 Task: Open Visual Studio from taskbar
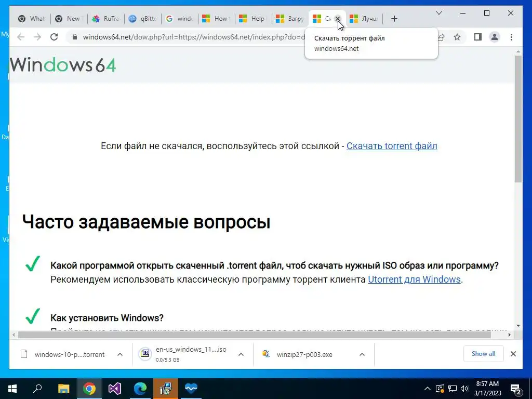coord(114,389)
